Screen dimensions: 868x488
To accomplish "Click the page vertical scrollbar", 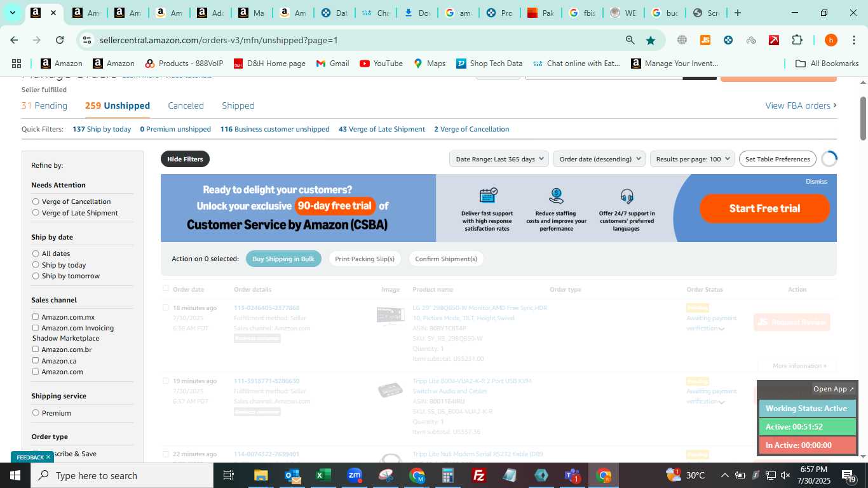I will point(863,119).
